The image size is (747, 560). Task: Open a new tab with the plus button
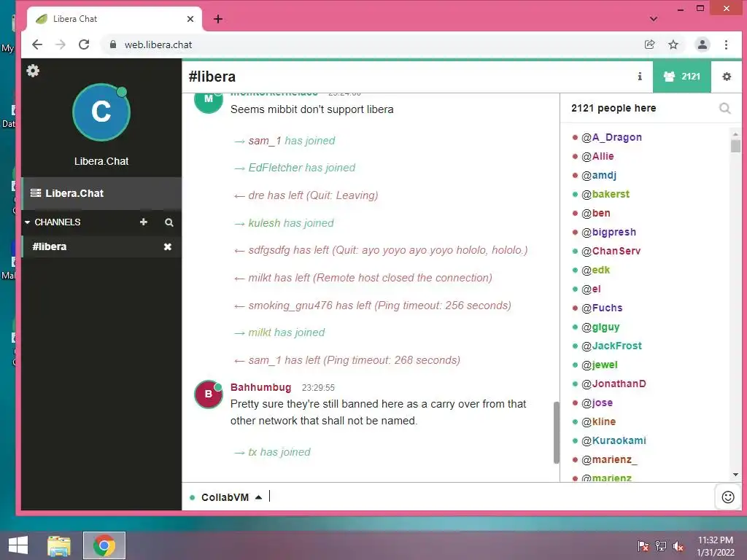[218, 19]
